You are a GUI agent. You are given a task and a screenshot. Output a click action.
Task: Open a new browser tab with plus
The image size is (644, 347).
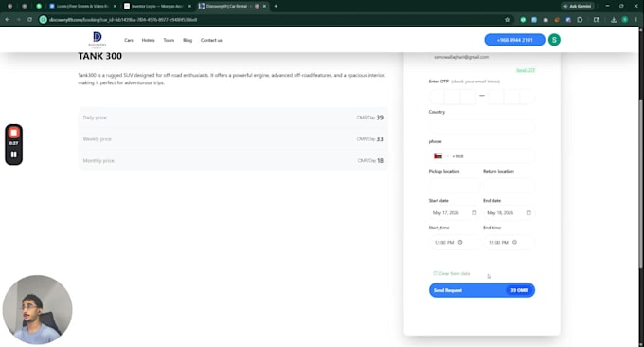pos(276,7)
